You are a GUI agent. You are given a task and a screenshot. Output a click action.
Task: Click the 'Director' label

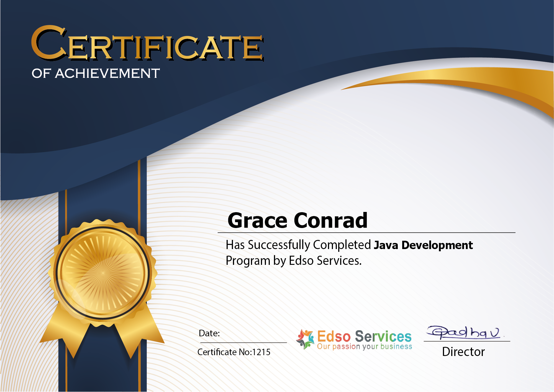coord(463,352)
